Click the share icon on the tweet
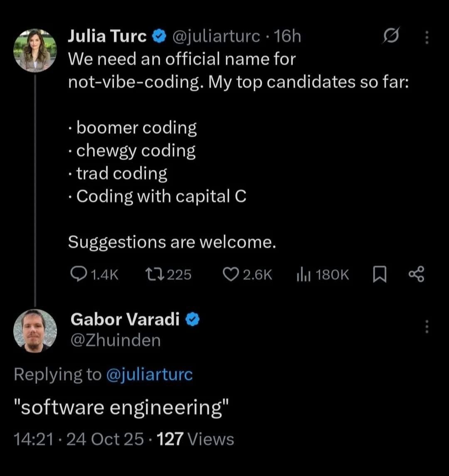This screenshot has height=476, width=449. point(416,274)
